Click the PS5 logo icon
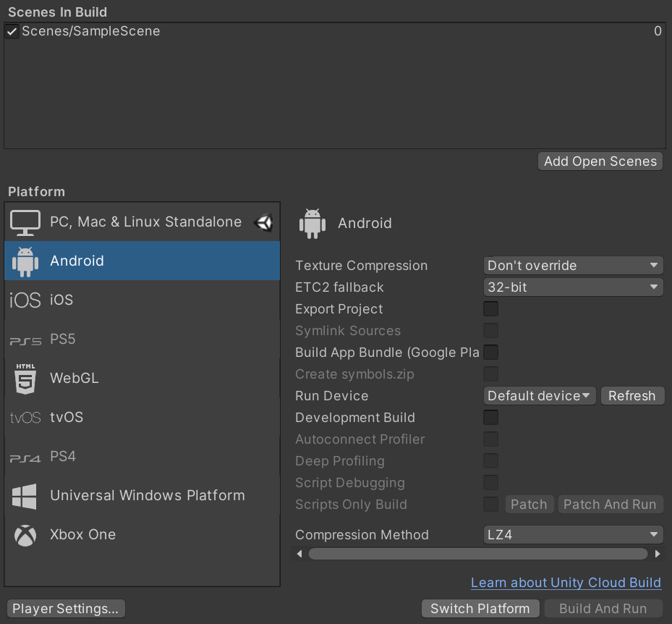 (x=25, y=341)
